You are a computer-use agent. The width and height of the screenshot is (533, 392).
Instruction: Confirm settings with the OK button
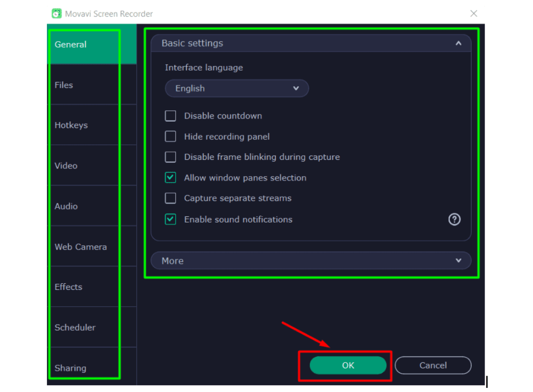tap(348, 365)
